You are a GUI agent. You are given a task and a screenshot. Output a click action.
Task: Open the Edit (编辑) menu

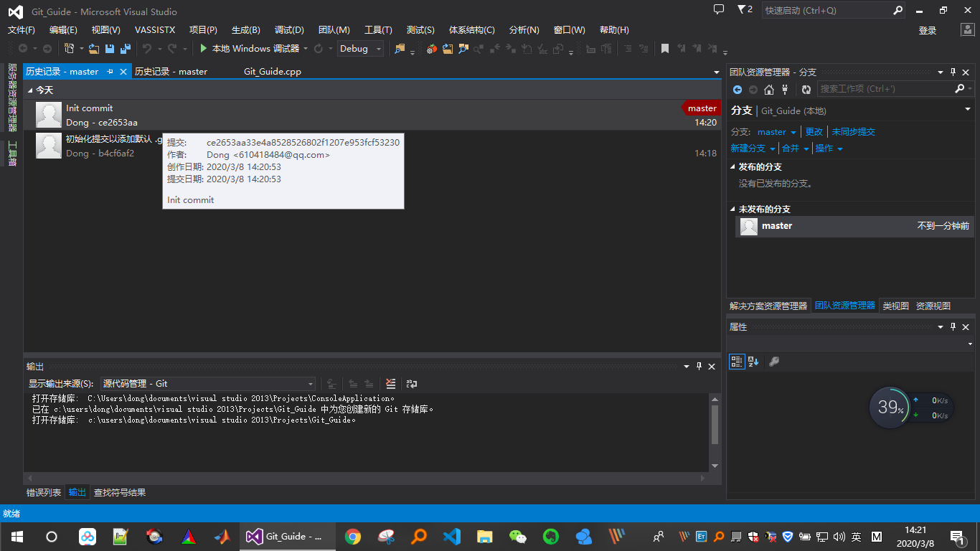[x=63, y=30]
